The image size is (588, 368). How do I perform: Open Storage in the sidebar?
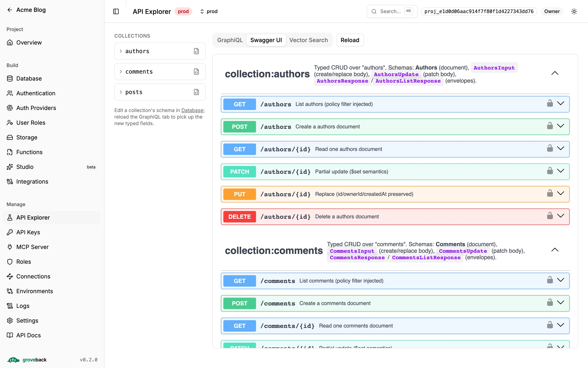[52, 138]
